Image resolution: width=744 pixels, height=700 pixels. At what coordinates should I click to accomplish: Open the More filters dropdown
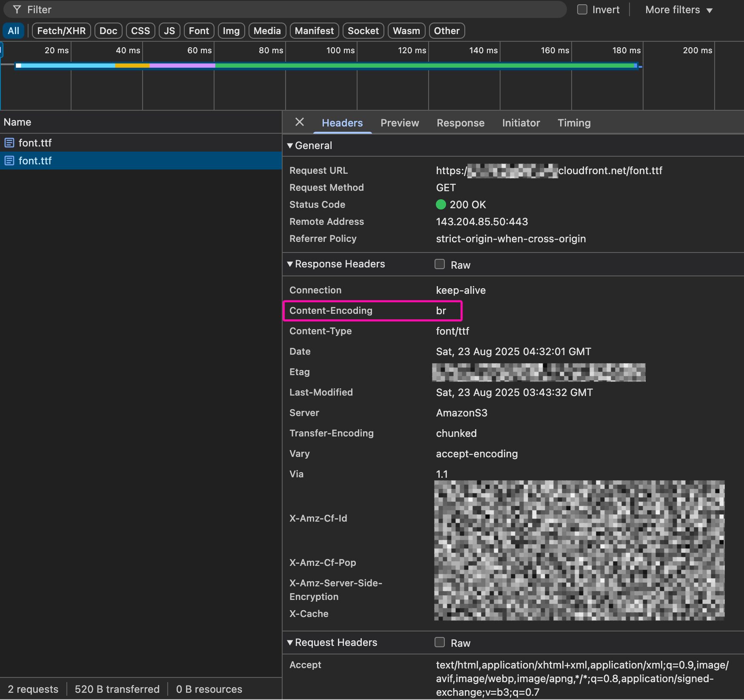(679, 9)
